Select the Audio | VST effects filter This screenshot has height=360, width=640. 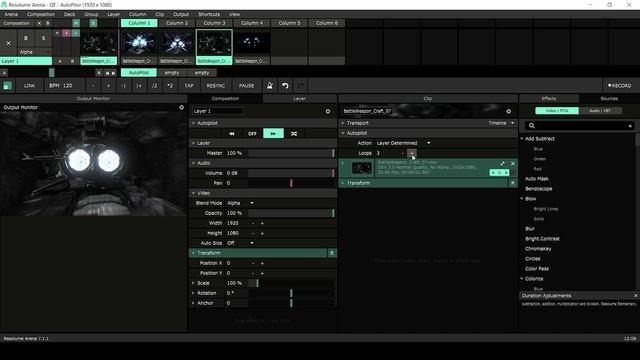pyautogui.click(x=600, y=111)
